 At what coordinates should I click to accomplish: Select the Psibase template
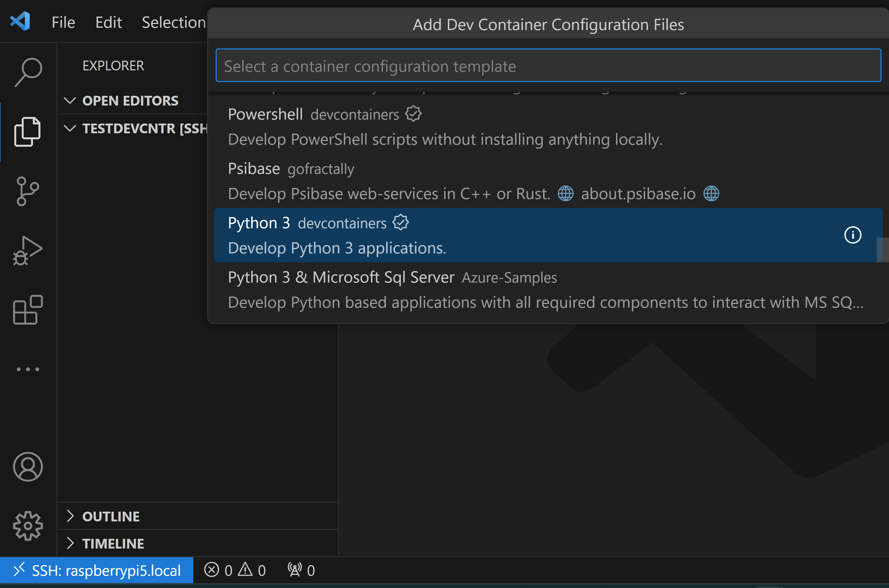pos(548,181)
